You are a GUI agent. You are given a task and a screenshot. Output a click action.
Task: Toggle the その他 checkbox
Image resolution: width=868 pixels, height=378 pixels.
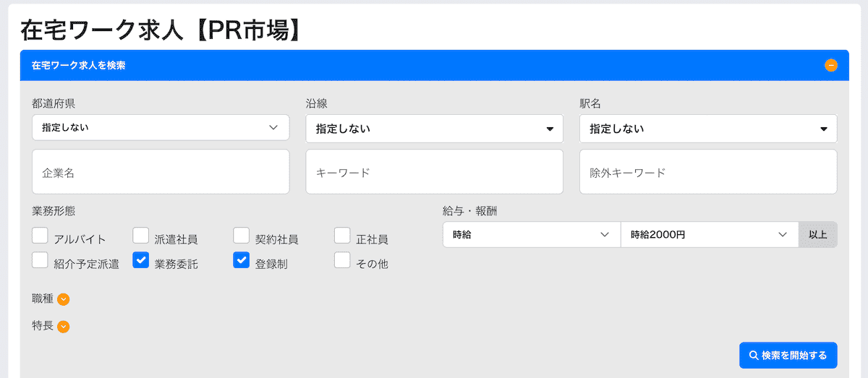tap(342, 260)
